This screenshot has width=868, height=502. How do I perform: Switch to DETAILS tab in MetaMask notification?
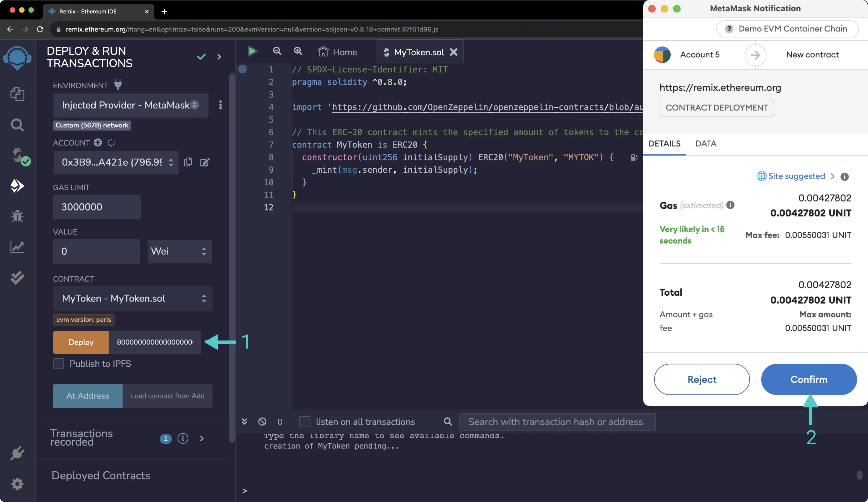[665, 143]
